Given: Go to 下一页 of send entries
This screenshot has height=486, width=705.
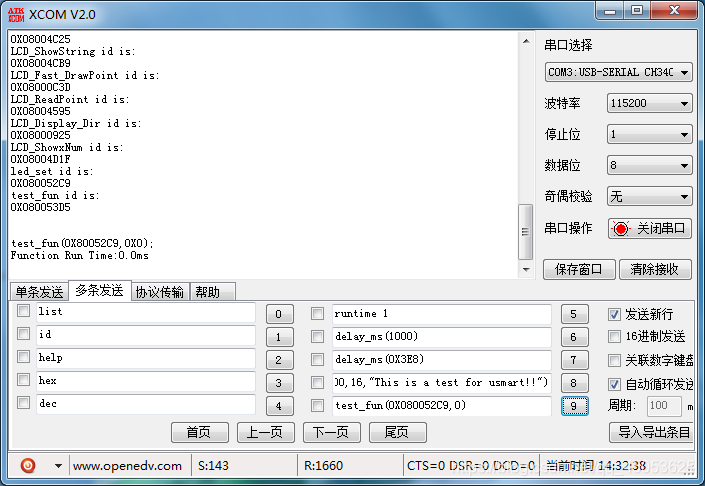Looking at the screenshot, I should [x=331, y=432].
